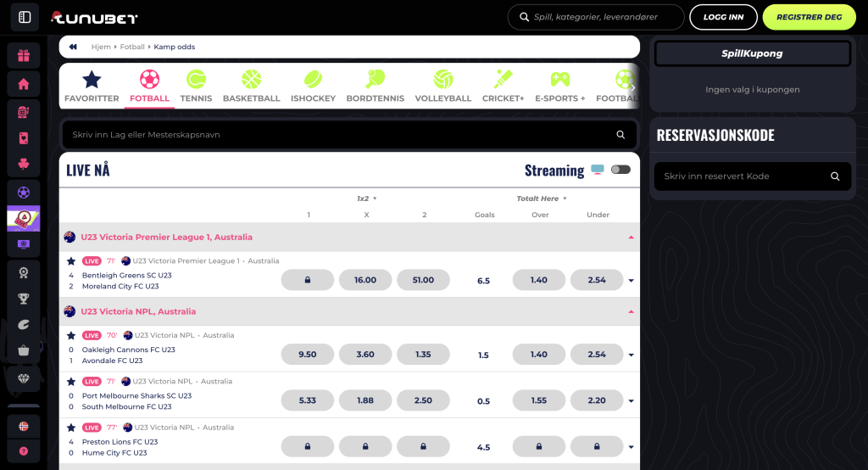Focus the reserved code input field
This screenshot has width=868, height=470.
pyautogui.click(x=753, y=176)
